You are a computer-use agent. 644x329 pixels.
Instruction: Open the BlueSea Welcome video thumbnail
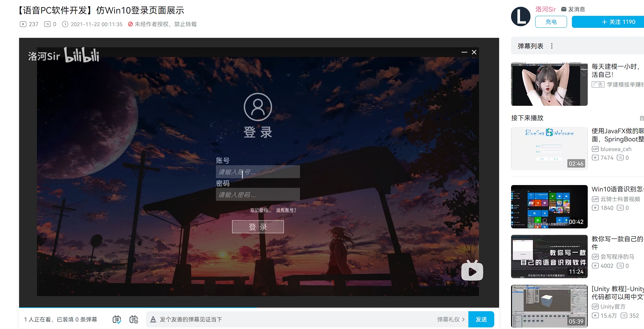coord(549,148)
